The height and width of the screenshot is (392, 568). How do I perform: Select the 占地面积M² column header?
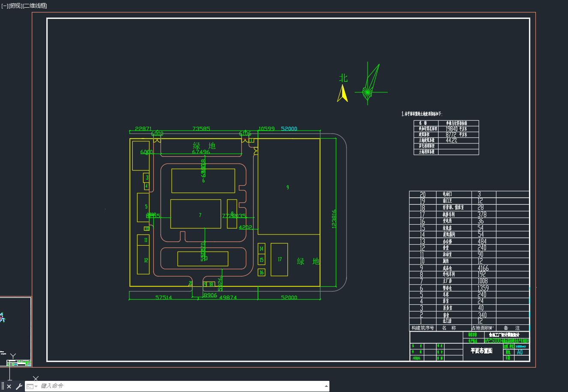tap(483, 328)
